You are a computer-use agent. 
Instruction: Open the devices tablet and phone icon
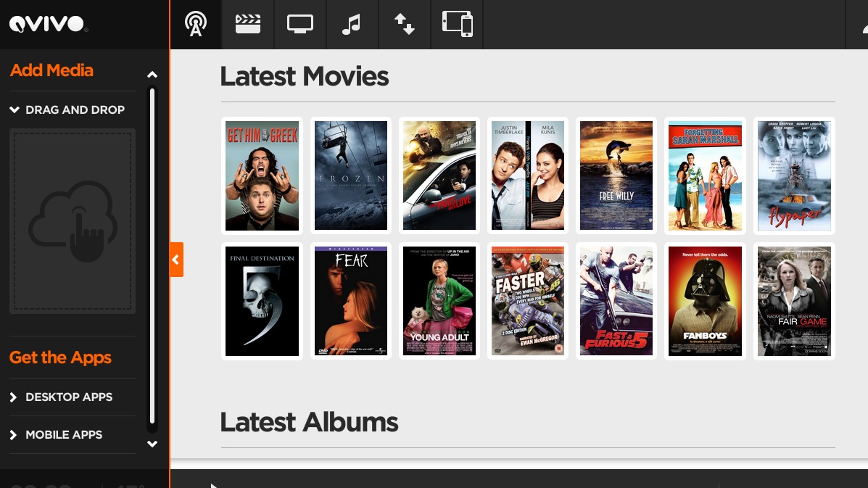coord(457,25)
